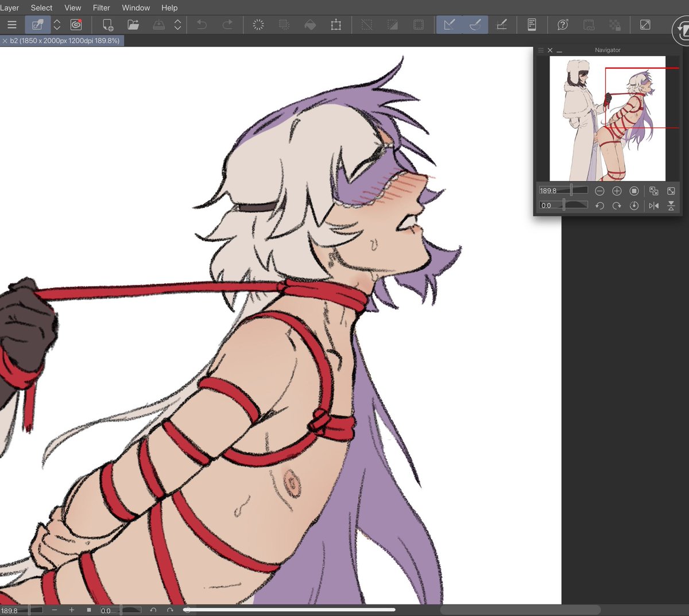Open the Help menu
This screenshot has height=616, width=689.
point(169,7)
